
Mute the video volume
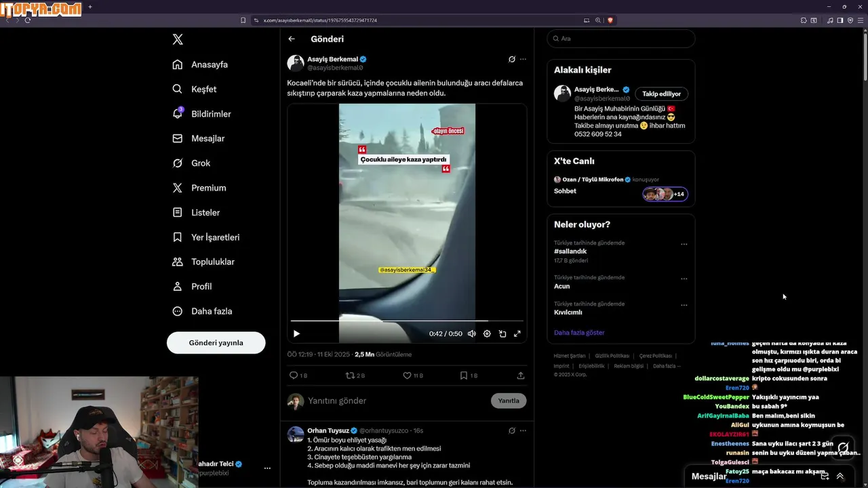tap(471, 333)
